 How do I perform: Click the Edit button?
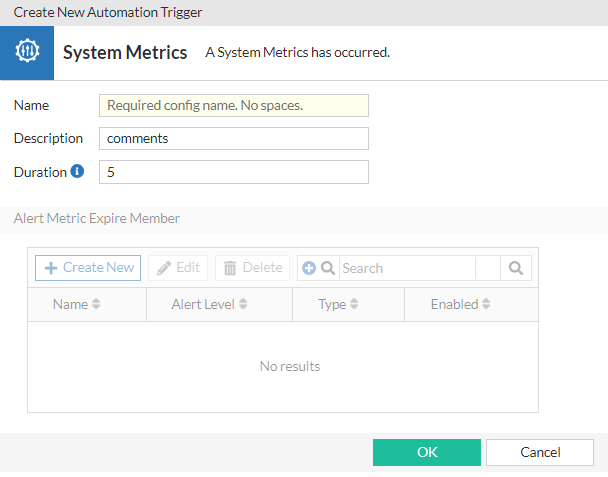[179, 268]
